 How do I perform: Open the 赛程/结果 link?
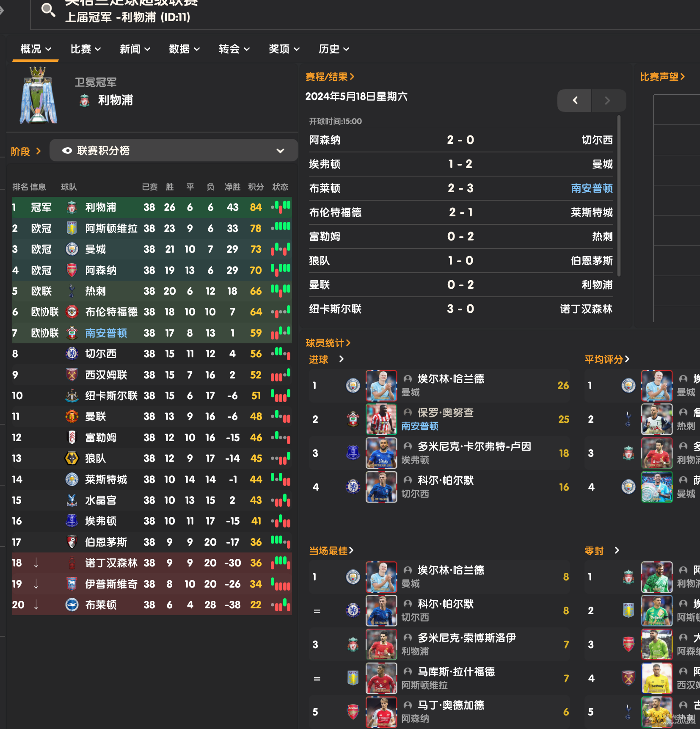pyautogui.click(x=330, y=77)
